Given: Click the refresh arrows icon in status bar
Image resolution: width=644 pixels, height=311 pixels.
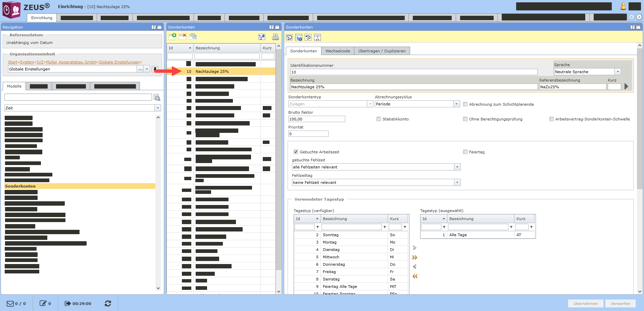Looking at the screenshot, I should (108, 303).
